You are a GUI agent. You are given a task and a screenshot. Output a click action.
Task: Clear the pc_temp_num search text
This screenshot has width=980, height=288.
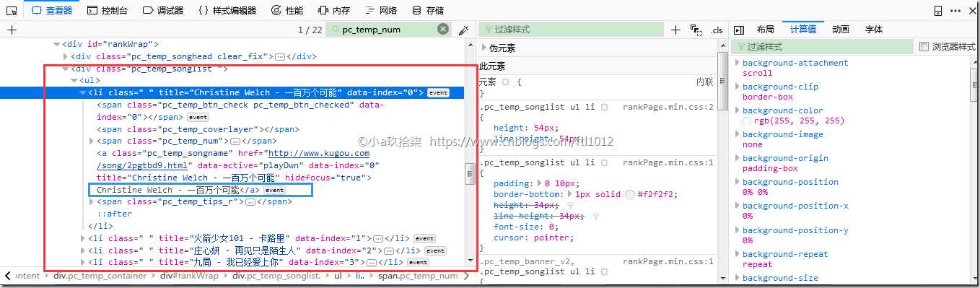pyautogui.click(x=442, y=30)
